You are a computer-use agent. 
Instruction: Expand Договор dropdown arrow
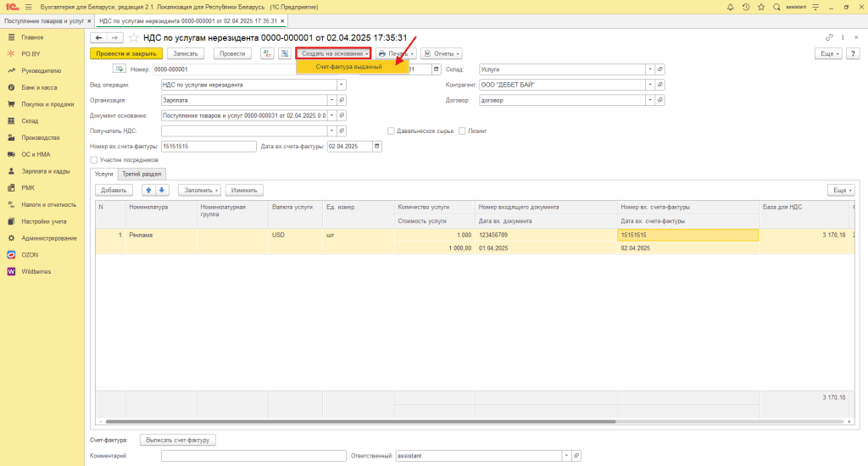(x=650, y=100)
